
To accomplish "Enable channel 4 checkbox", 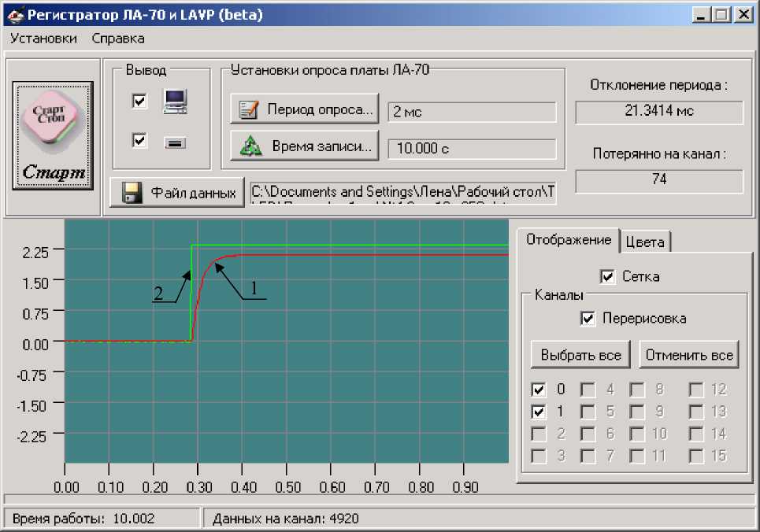I will pyautogui.click(x=588, y=389).
